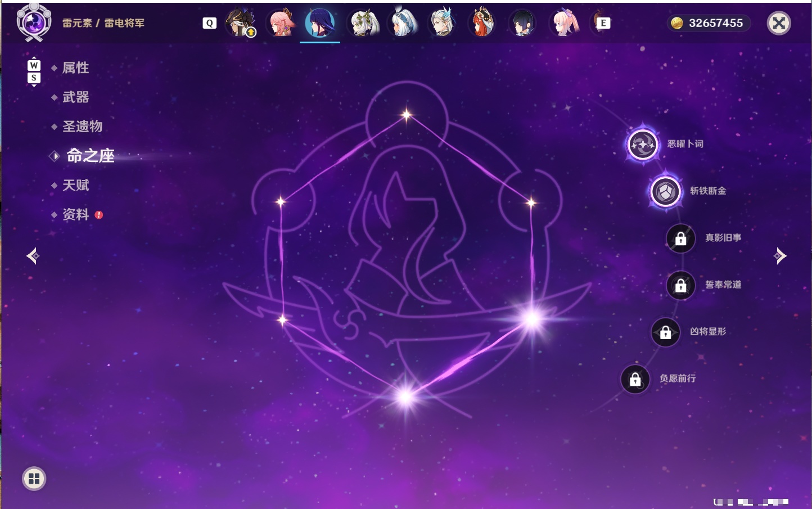Click the locked 凶将显形 constellation node
Viewport: 812px width, 509px height.
pyautogui.click(x=665, y=332)
